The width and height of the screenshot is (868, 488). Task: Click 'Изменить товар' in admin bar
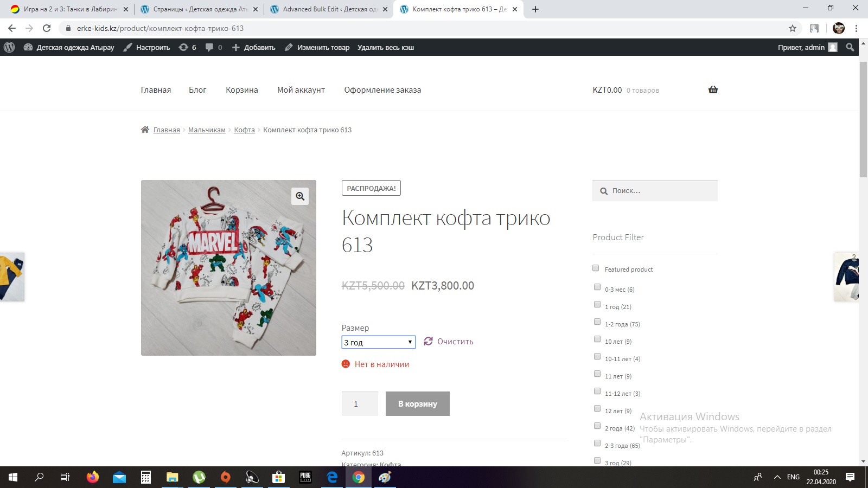click(317, 47)
